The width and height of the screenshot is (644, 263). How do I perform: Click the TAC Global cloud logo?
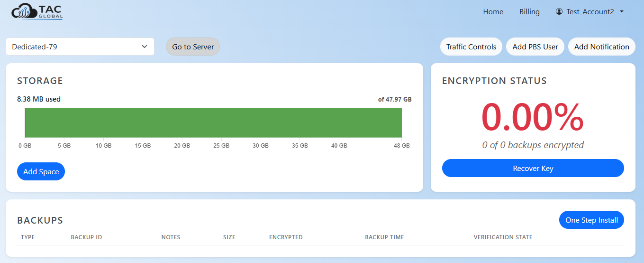pos(37,11)
